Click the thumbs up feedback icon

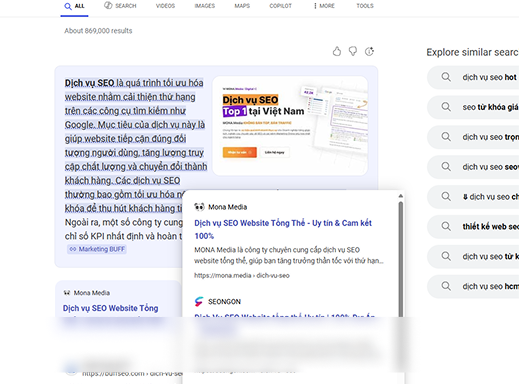(x=337, y=51)
